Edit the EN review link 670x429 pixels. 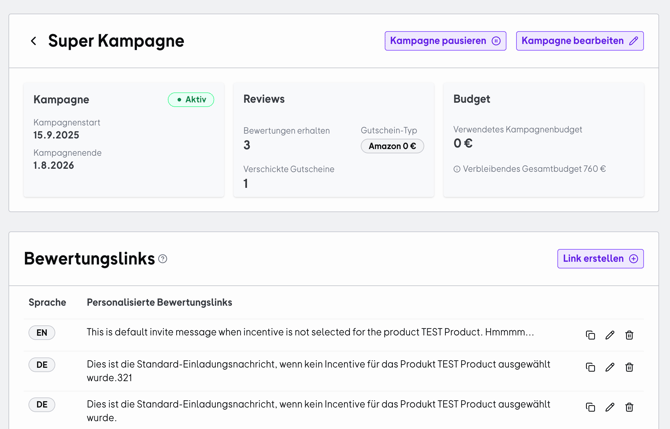[610, 335]
